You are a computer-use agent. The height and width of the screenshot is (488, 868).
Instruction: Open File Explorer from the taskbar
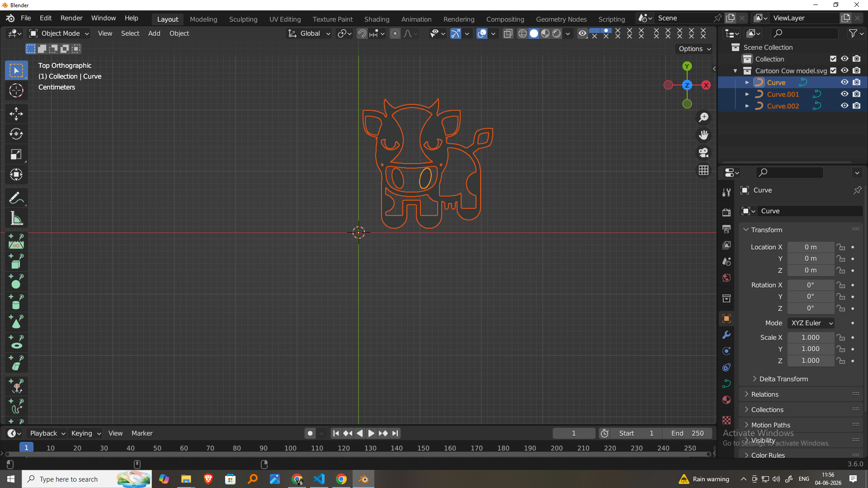coord(186,479)
